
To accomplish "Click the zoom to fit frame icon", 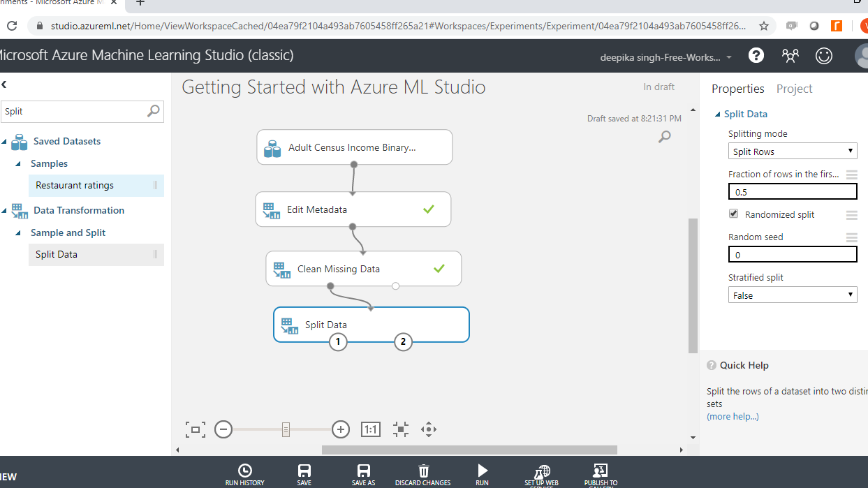I will (x=196, y=429).
